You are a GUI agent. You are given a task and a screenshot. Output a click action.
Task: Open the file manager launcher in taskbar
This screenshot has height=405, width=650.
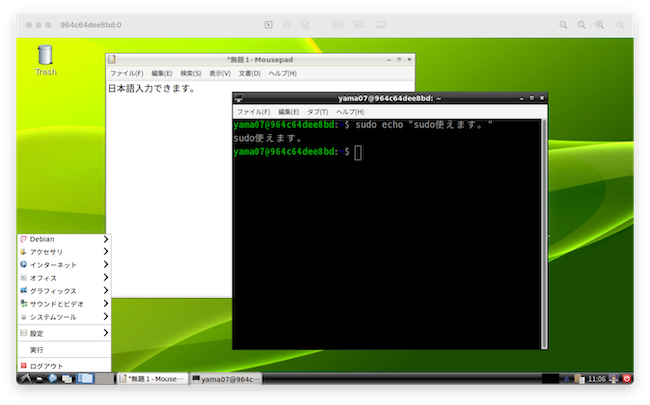click(x=39, y=379)
